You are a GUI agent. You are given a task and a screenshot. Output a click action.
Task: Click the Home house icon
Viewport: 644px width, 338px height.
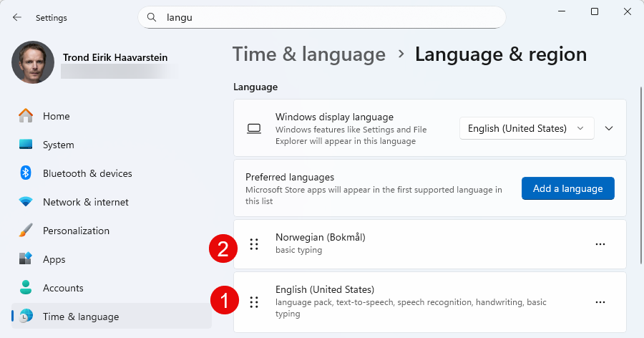click(x=26, y=116)
